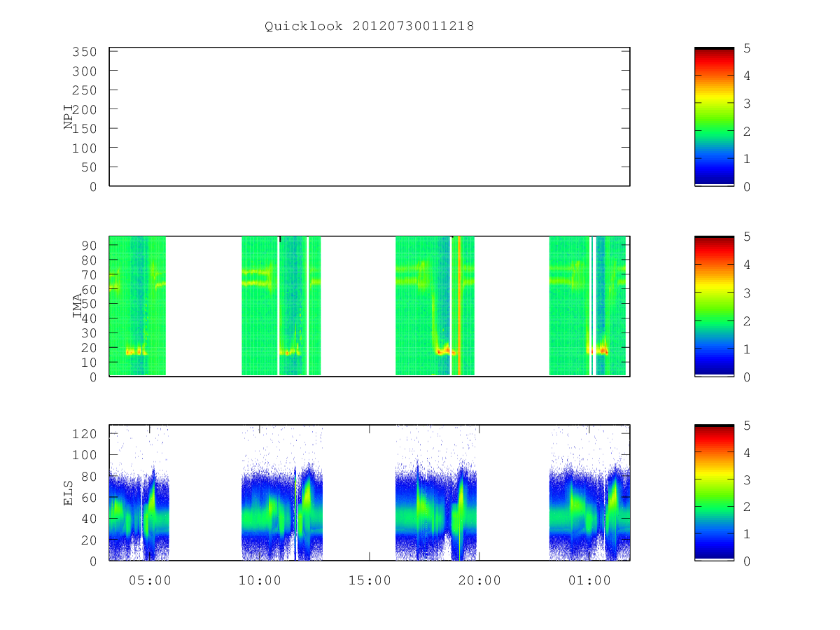The height and width of the screenshot is (630, 840).
Task: Click the 5 label on NPI colorbar
Action: point(748,48)
